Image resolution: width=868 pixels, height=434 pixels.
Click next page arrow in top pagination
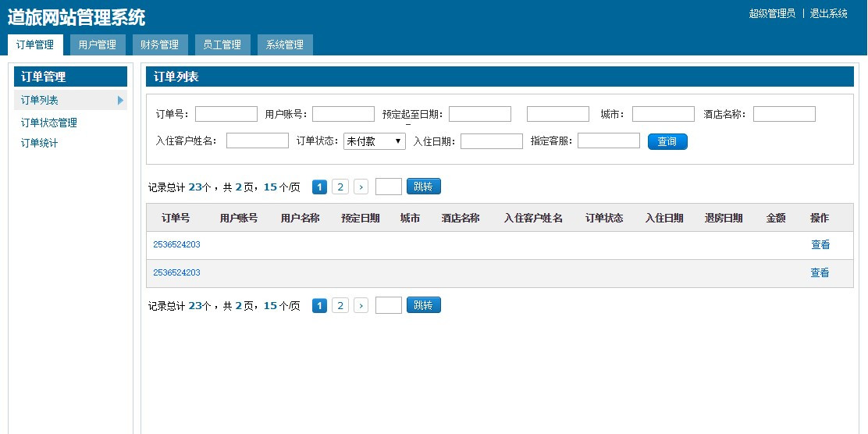(x=361, y=187)
